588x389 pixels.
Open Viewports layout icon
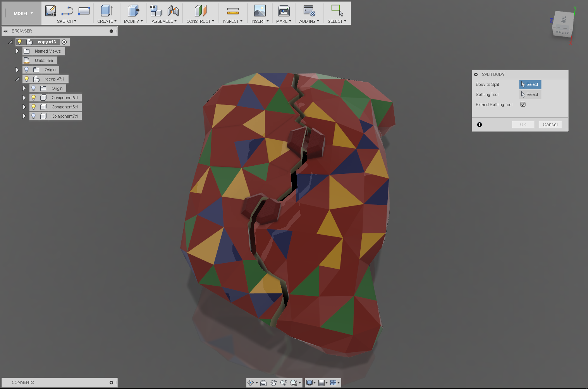point(333,383)
